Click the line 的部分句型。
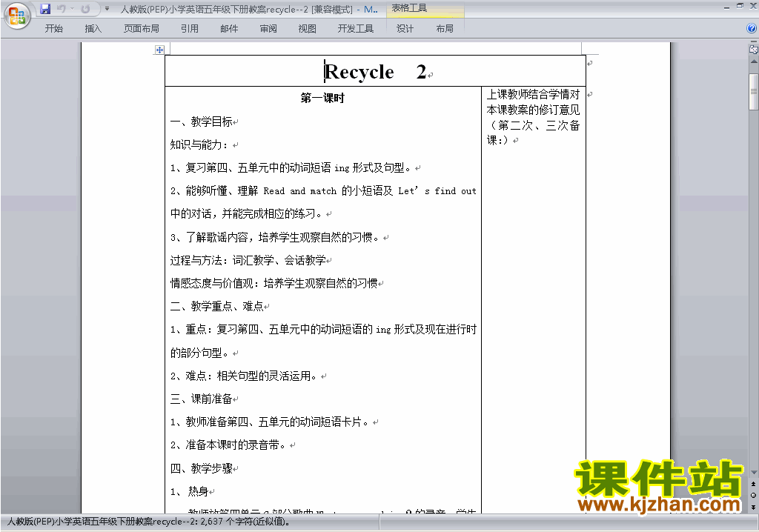Screen dimensions: 759x532 tap(199, 353)
